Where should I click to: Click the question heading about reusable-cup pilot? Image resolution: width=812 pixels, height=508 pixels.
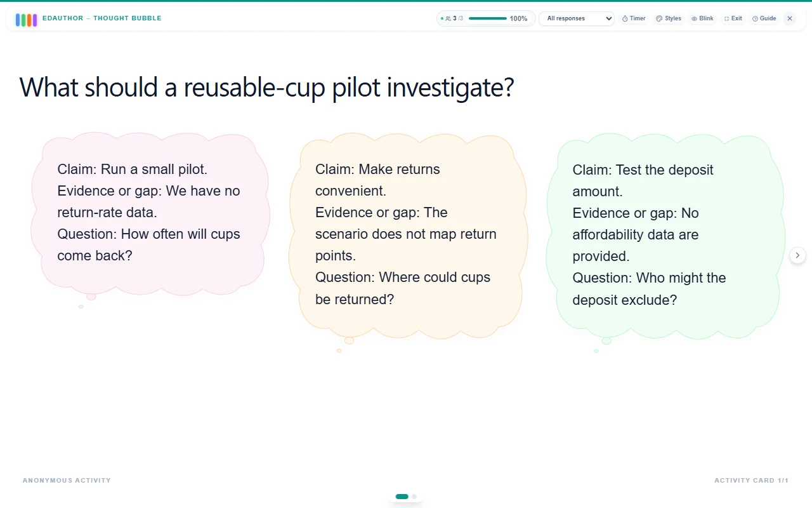(266, 87)
